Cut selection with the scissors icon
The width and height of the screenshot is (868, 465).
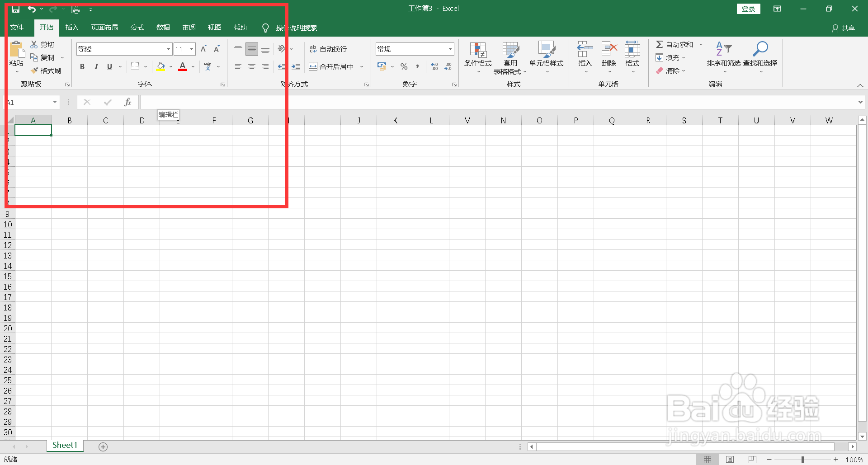point(34,44)
